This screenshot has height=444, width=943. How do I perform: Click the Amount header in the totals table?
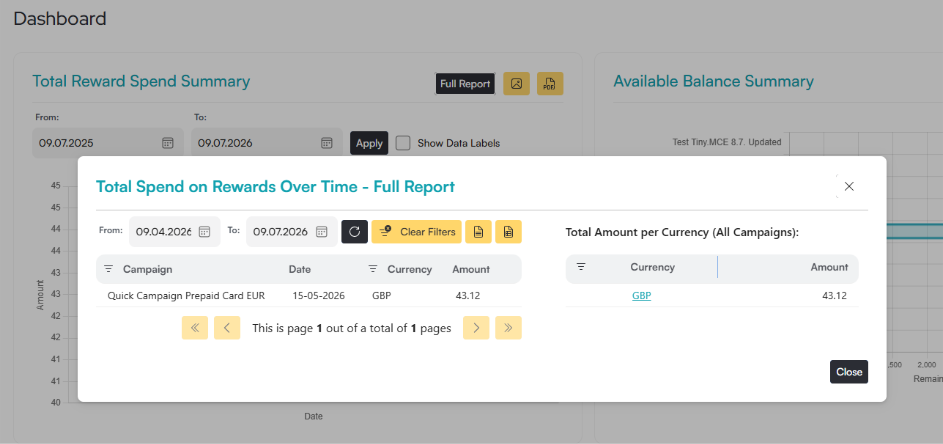click(829, 267)
